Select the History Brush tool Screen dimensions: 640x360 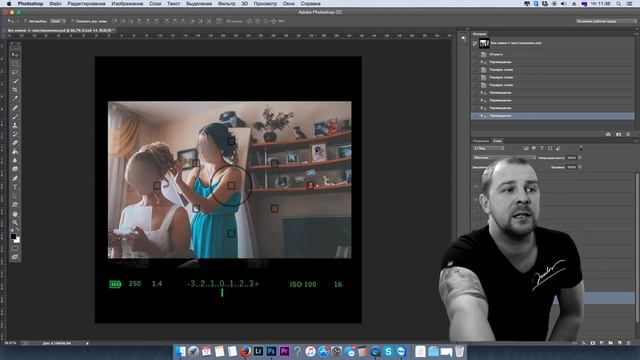pos(15,134)
